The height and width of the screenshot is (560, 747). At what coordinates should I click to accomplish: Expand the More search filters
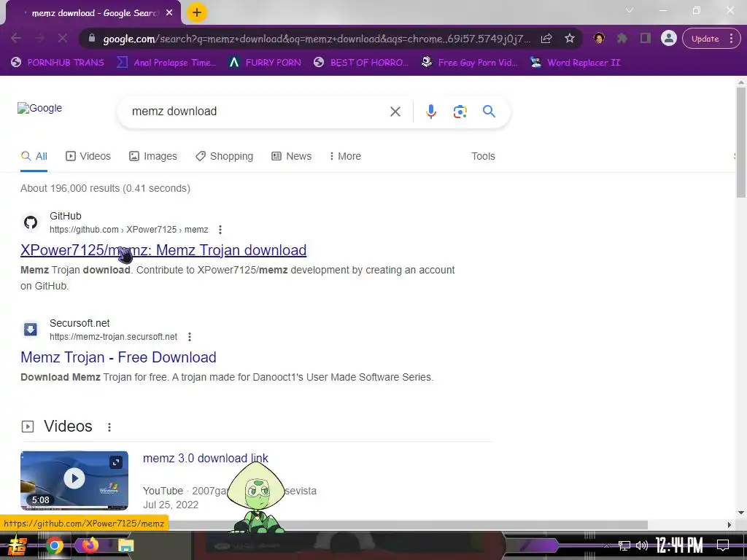pos(345,156)
